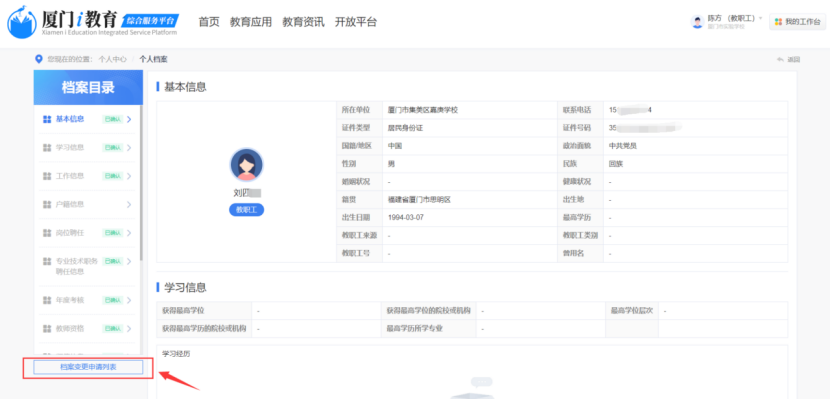Click the grid icon beside 学习信息
Viewport: 830px width, 400px height.
47,148
